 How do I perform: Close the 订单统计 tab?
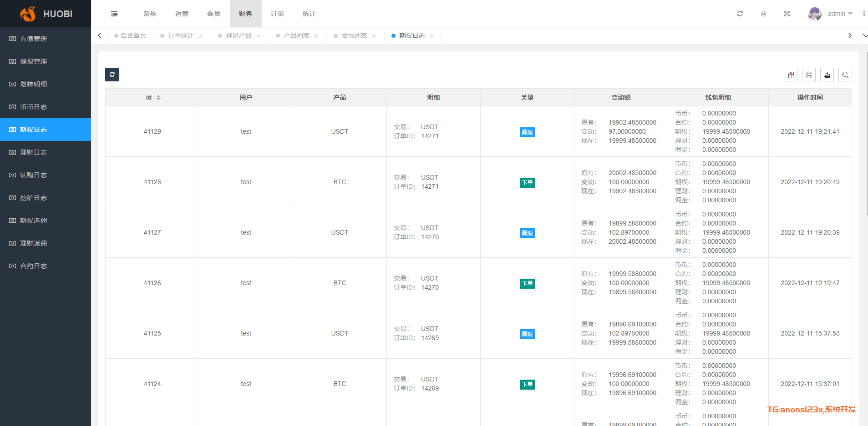[x=201, y=36]
